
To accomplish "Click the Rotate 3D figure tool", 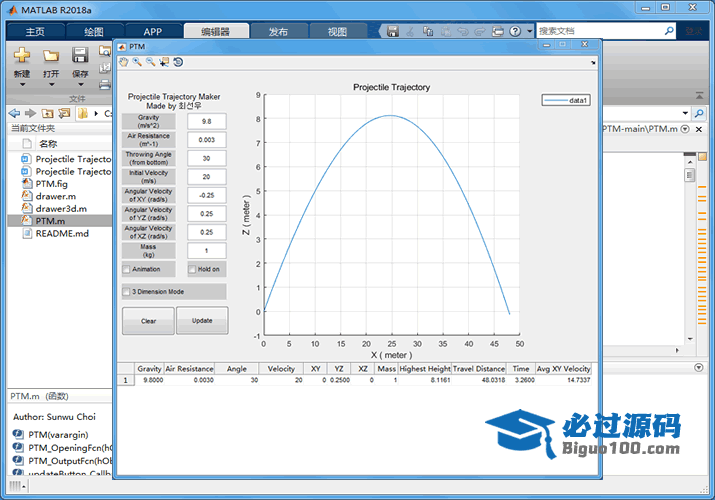I will (x=178, y=62).
